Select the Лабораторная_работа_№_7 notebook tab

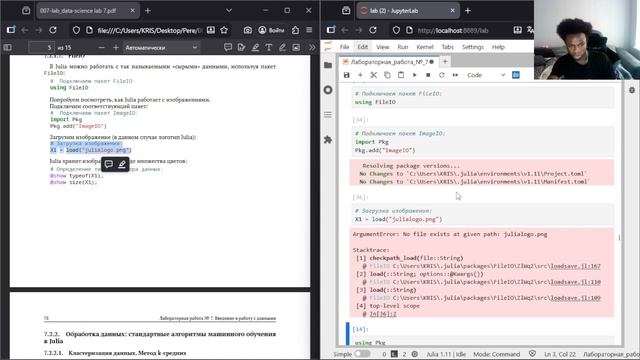pos(389,62)
